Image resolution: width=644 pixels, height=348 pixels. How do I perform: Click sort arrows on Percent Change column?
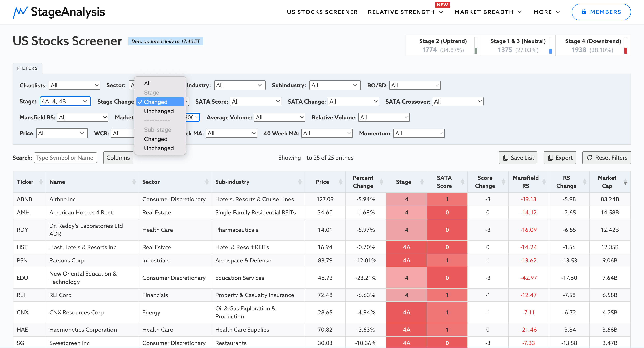click(382, 182)
